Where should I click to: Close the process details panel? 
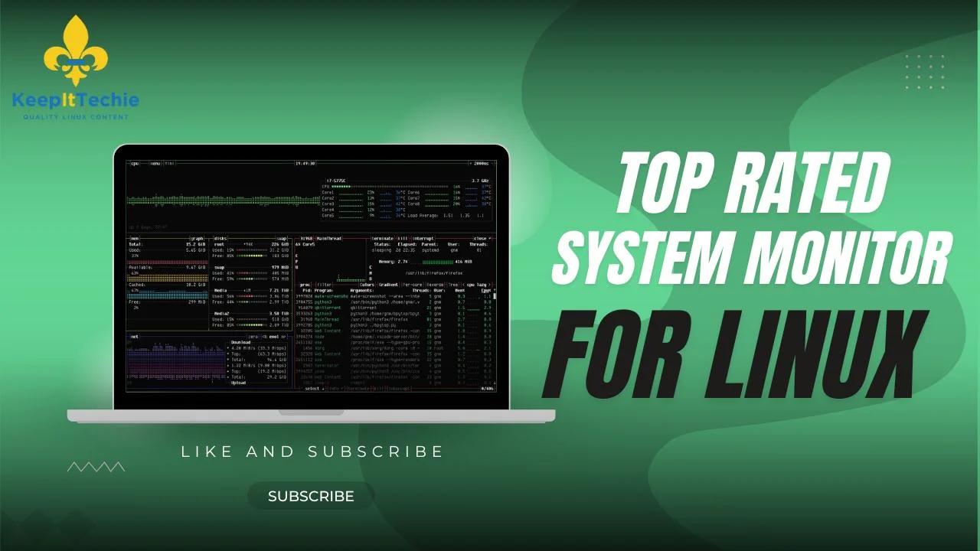point(481,238)
